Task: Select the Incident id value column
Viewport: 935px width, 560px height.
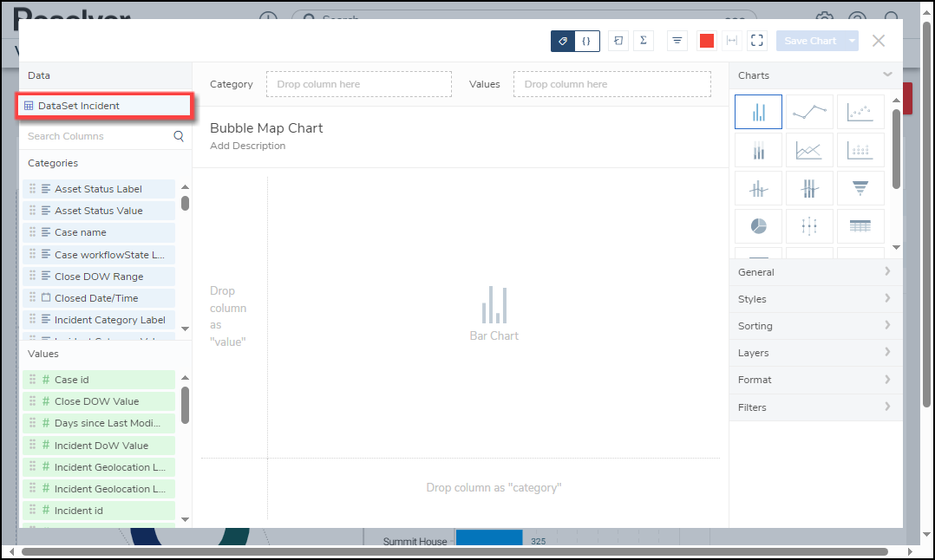Action: pyautogui.click(x=99, y=511)
